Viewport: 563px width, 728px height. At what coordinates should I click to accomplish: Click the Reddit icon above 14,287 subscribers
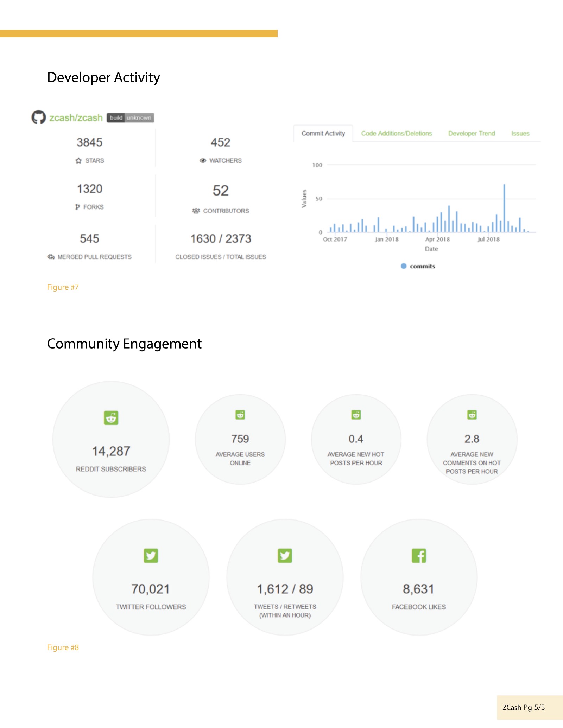pyautogui.click(x=111, y=418)
